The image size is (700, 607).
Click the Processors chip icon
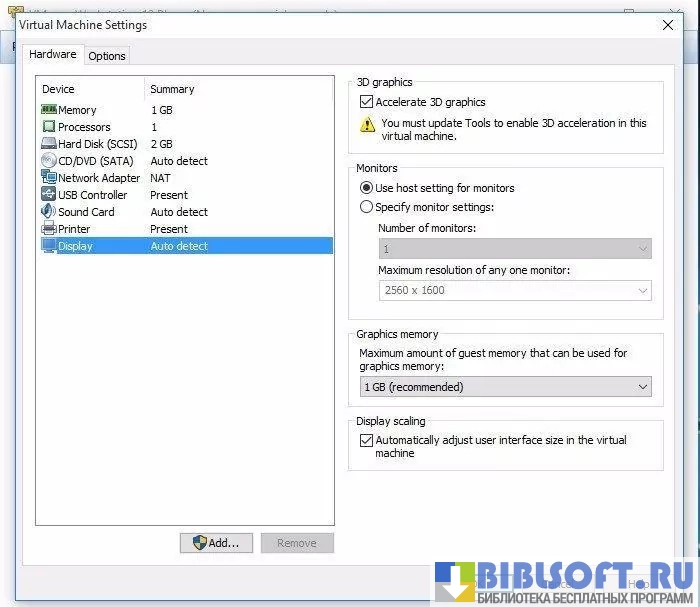(x=49, y=127)
